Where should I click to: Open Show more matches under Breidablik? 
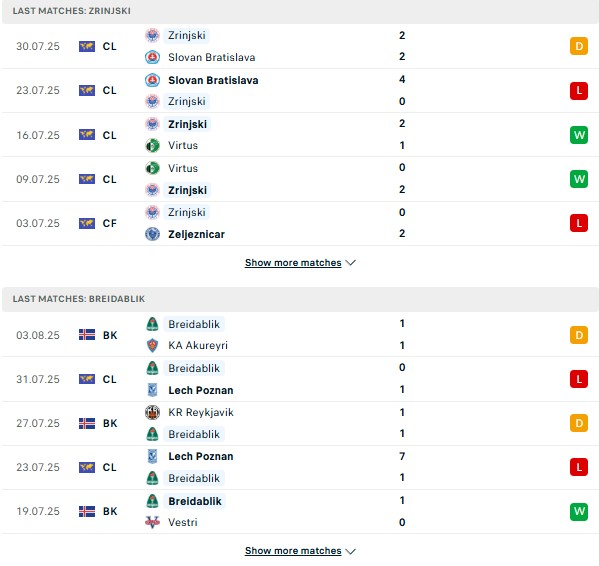point(293,551)
